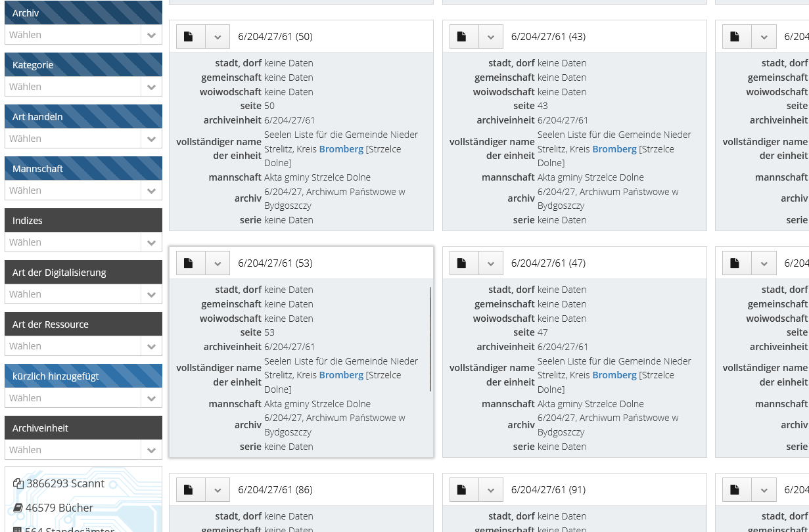The image size is (809, 532).
Task: Open document icon for record 6/204/27/61 (43)
Action: coord(462,37)
